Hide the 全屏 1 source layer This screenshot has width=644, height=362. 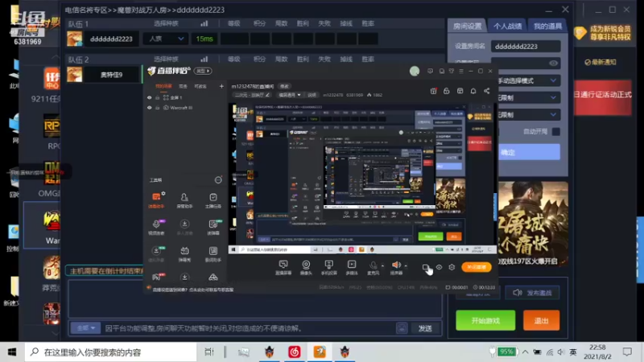point(150,97)
